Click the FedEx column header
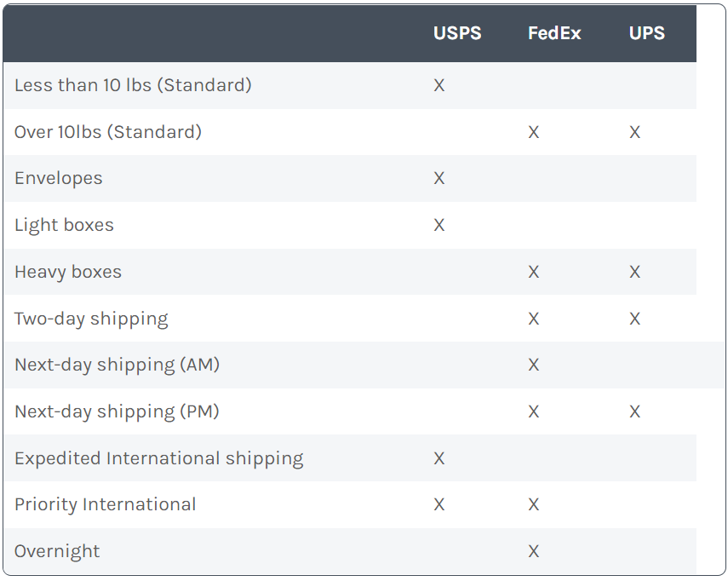Viewport: 728px width, 581px height. (x=554, y=33)
